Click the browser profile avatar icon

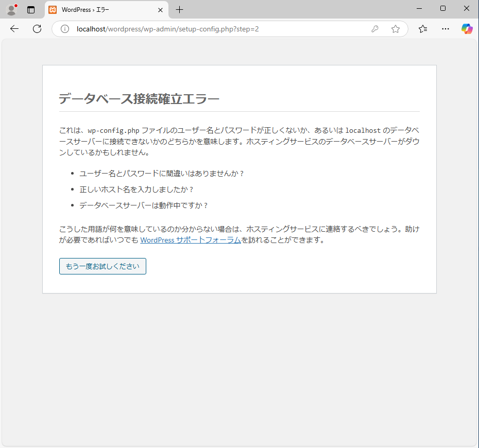(x=11, y=10)
